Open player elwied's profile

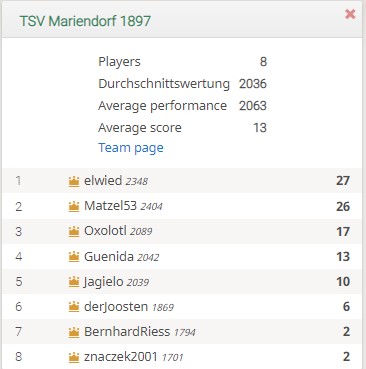click(x=103, y=181)
